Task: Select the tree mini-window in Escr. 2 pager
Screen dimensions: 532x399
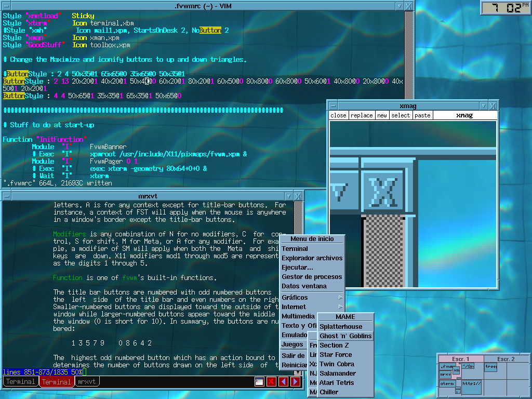Action: coord(490,367)
